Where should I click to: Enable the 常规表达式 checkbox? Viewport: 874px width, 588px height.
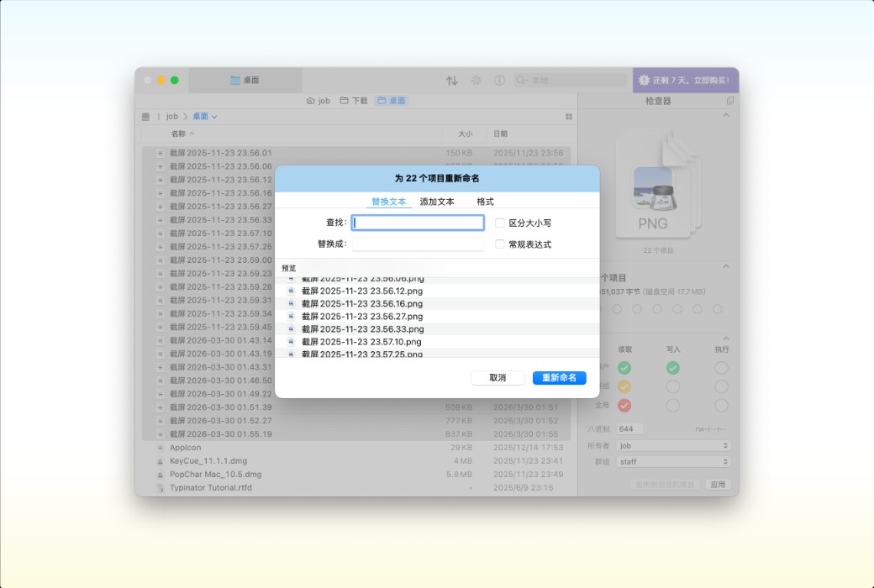[500, 244]
